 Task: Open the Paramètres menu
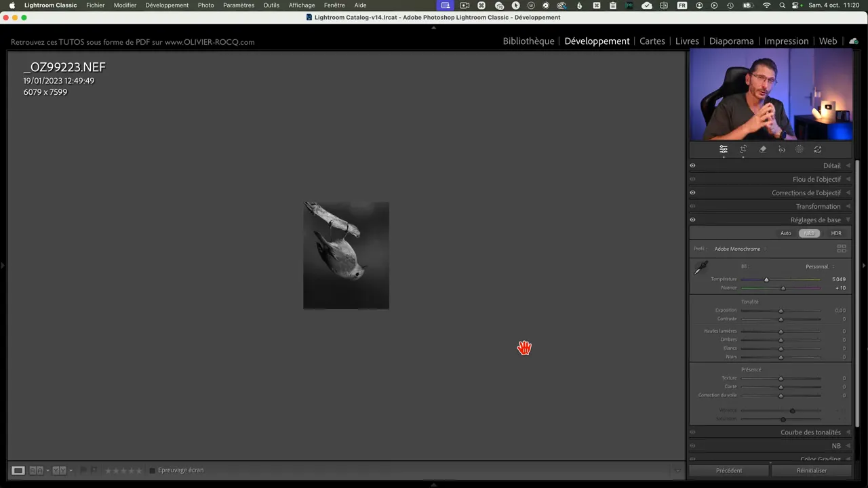click(x=239, y=5)
